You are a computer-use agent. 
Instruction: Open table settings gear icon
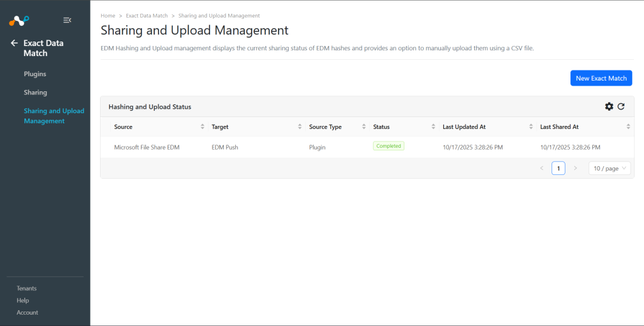(x=609, y=106)
